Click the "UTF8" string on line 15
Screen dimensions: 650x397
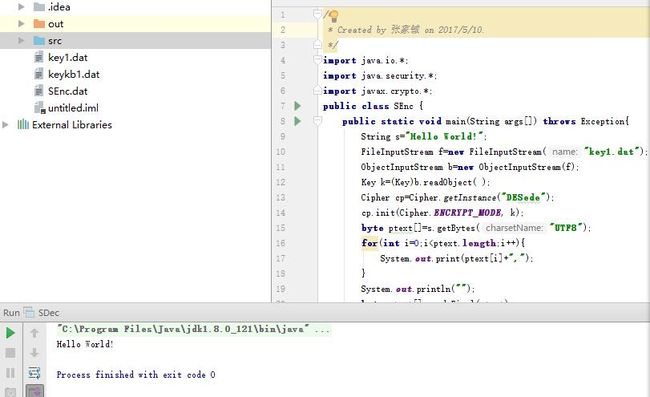coord(565,228)
